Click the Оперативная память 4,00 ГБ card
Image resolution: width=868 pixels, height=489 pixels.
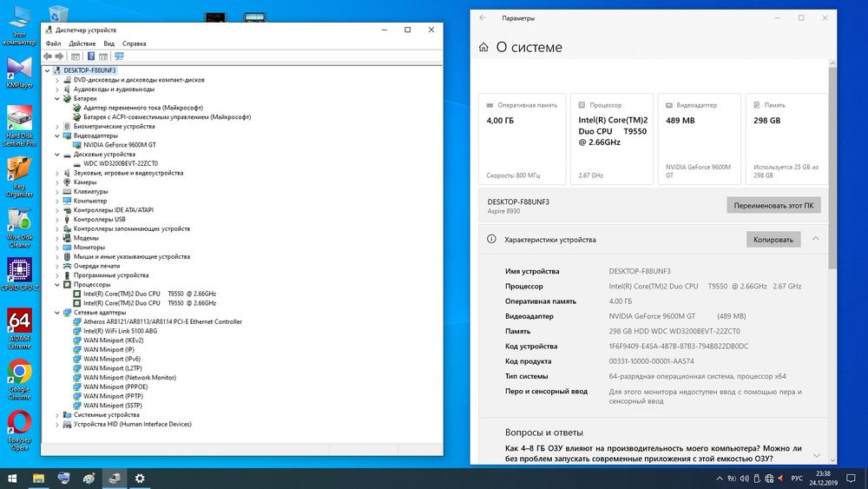click(522, 139)
